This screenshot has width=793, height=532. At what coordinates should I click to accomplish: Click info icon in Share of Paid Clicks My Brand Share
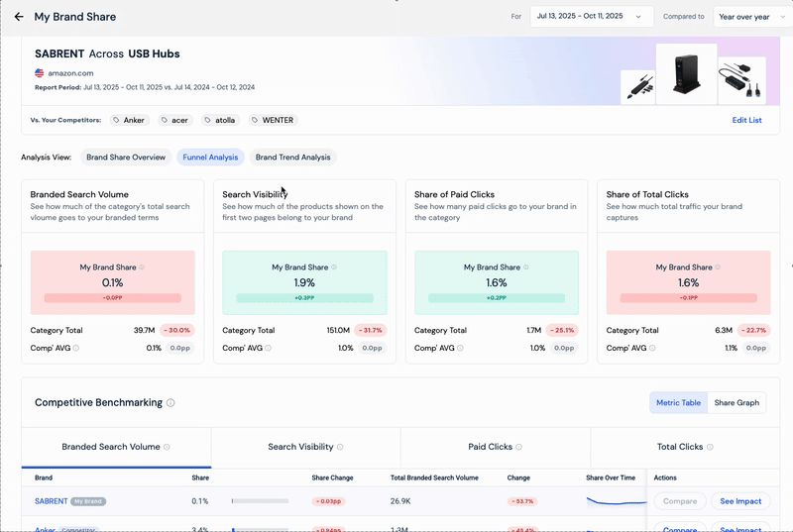[526, 267]
